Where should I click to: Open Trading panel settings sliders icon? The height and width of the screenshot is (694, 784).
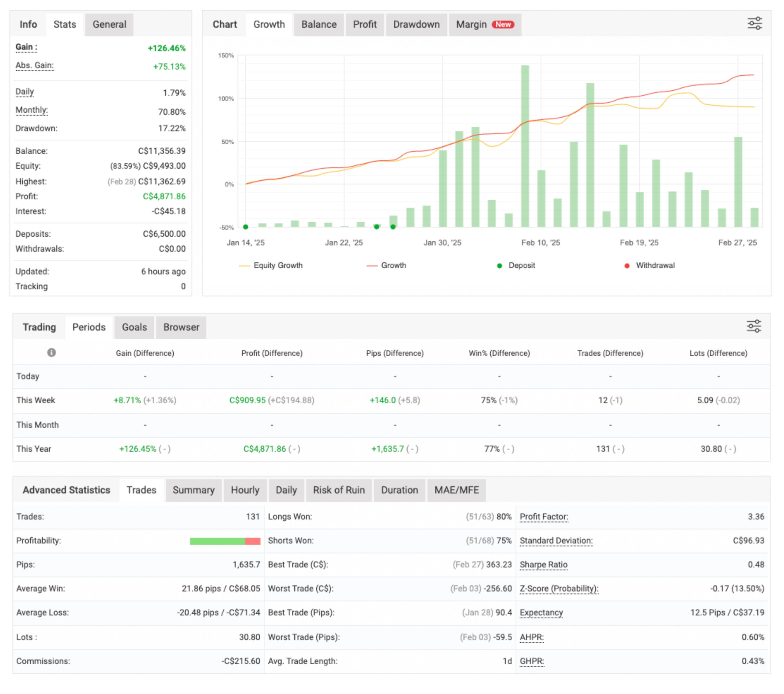pyautogui.click(x=753, y=326)
